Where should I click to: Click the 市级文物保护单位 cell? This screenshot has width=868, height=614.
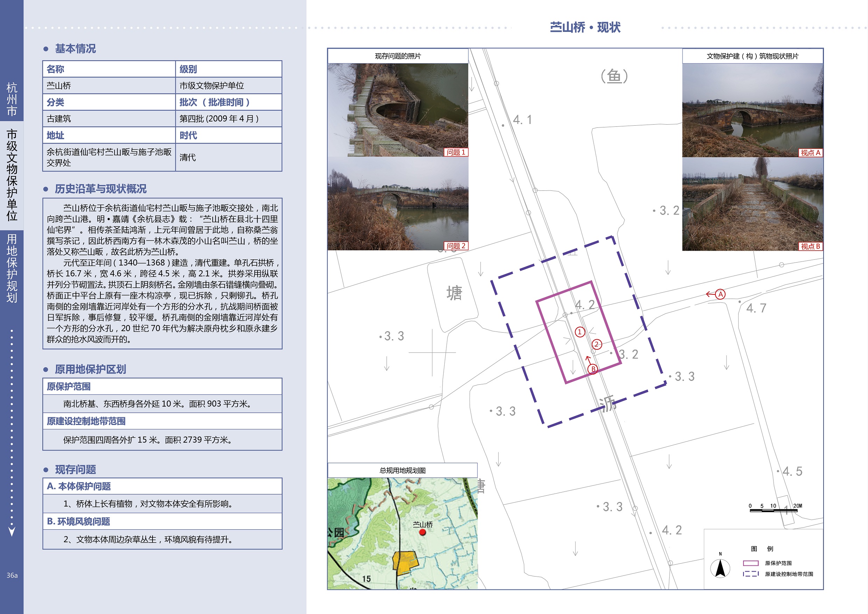pos(229,85)
